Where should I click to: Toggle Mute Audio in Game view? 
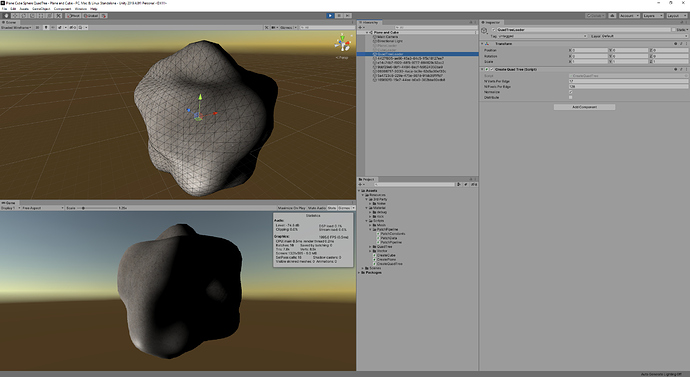point(316,208)
